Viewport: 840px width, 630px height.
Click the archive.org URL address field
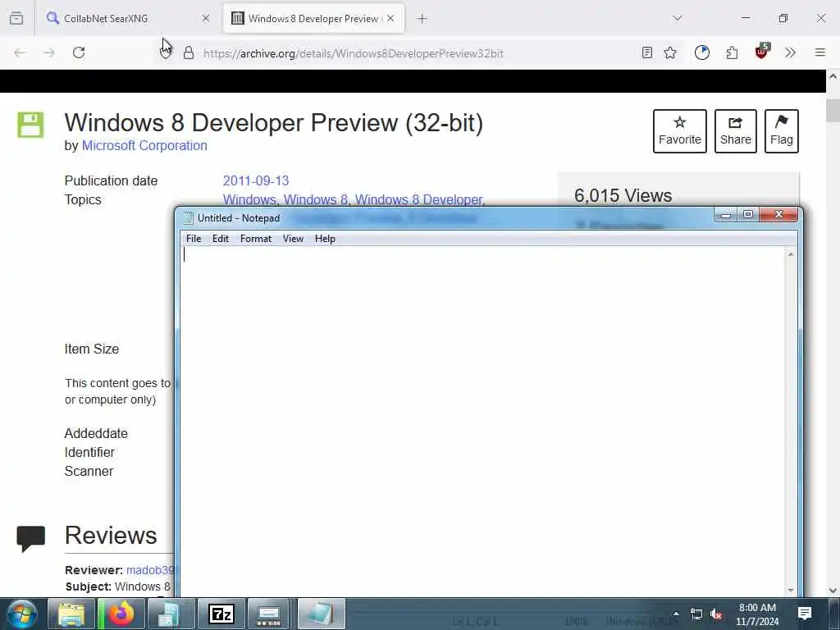(354, 53)
